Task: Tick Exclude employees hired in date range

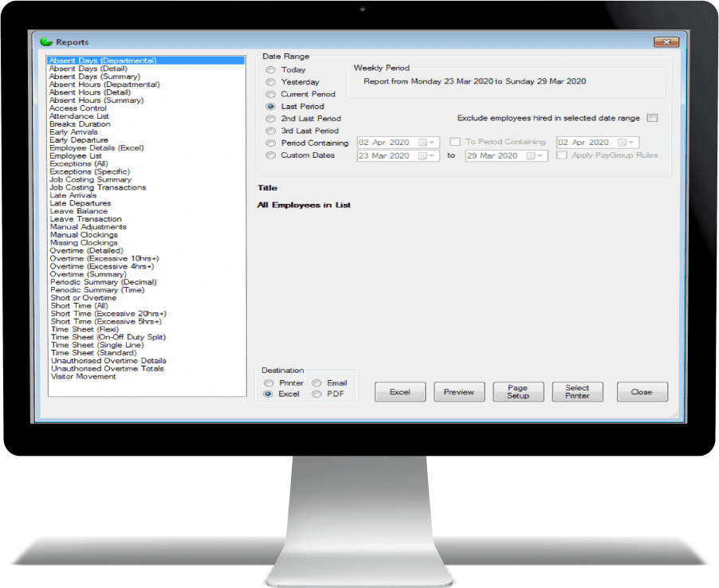Action: point(652,118)
